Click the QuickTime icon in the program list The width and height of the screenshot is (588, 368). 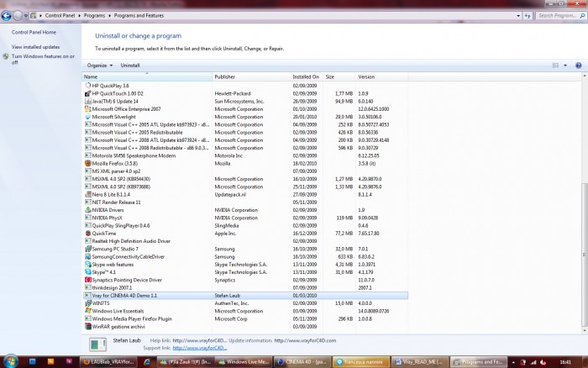tap(87, 234)
